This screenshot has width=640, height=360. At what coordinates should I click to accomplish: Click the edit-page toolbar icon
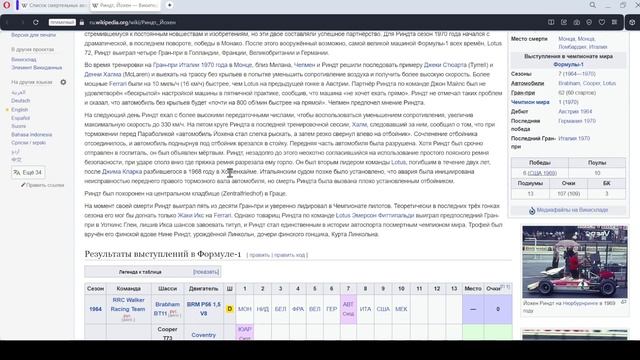[x=564, y=22]
